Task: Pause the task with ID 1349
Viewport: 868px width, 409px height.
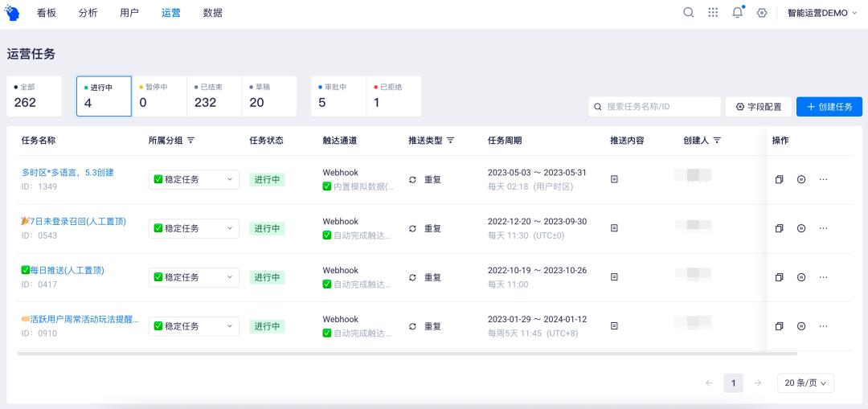Action: coord(801,179)
